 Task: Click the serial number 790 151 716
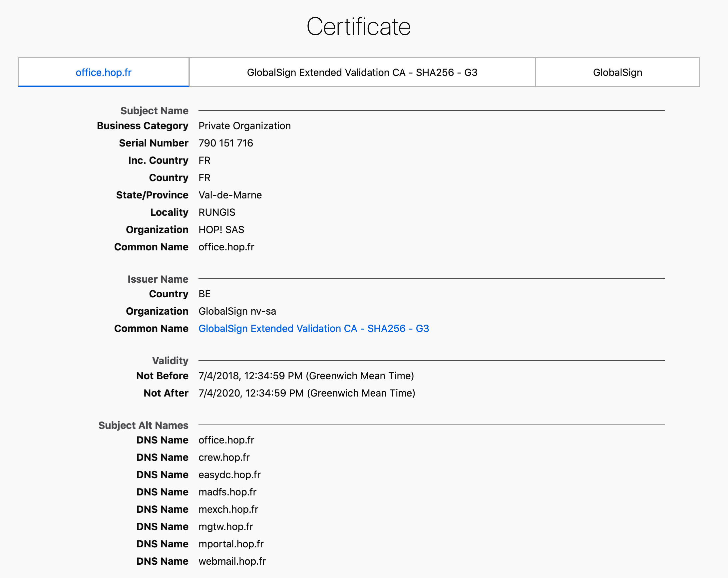click(225, 143)
